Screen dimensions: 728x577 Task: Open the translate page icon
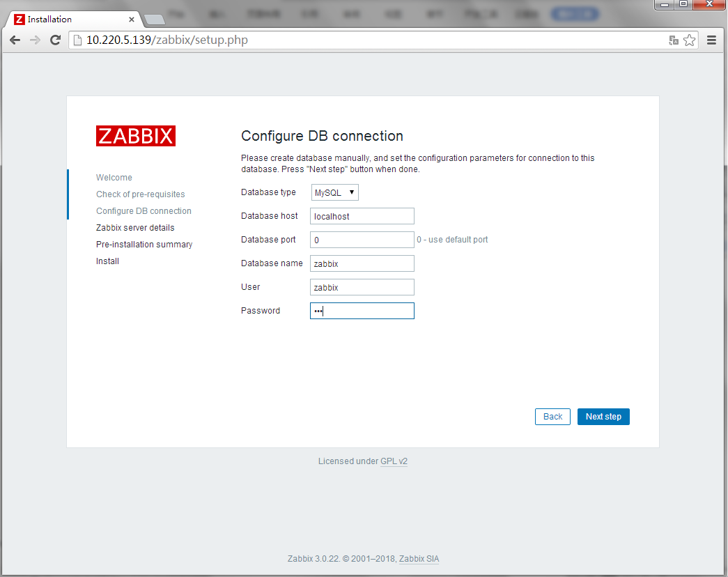(673, 40)
